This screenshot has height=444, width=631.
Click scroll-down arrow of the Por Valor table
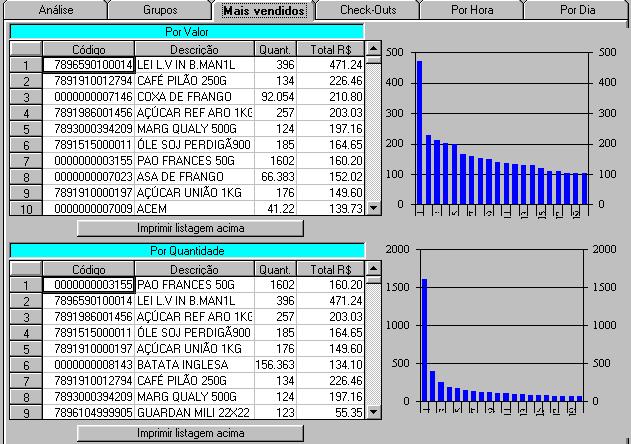[x=374, y=208]
